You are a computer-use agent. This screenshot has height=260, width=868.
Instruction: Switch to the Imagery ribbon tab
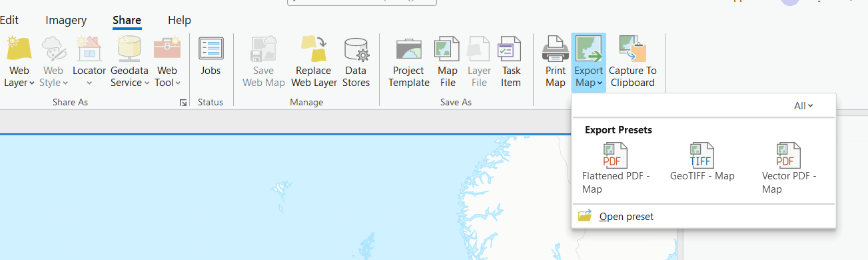[66, 20]
